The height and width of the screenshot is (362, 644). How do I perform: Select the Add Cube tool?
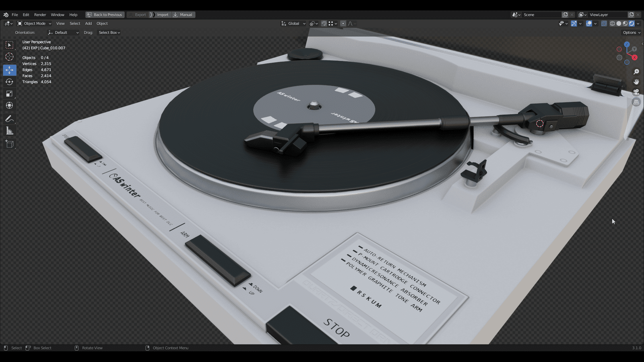click(x=9, y=144)
